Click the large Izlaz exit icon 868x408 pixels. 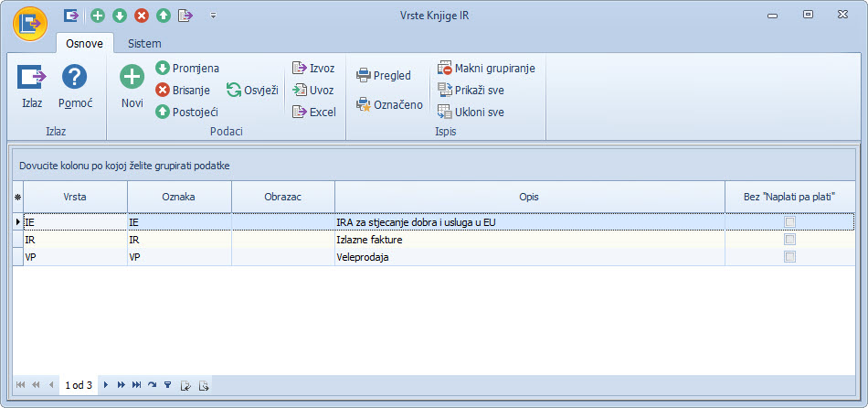(x=32, y=79)
